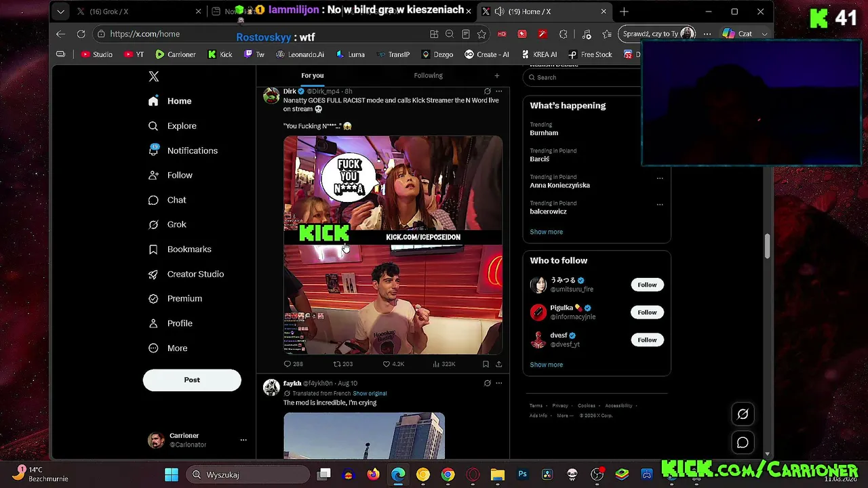
Task: Open a new browser tab
Action: click(624, 12)
